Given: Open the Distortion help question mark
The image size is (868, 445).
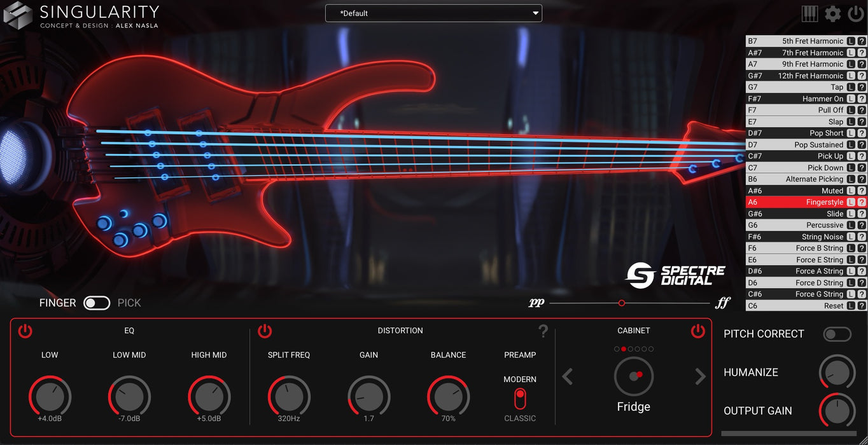Looking at the screenshot, I should coord(543,331).
